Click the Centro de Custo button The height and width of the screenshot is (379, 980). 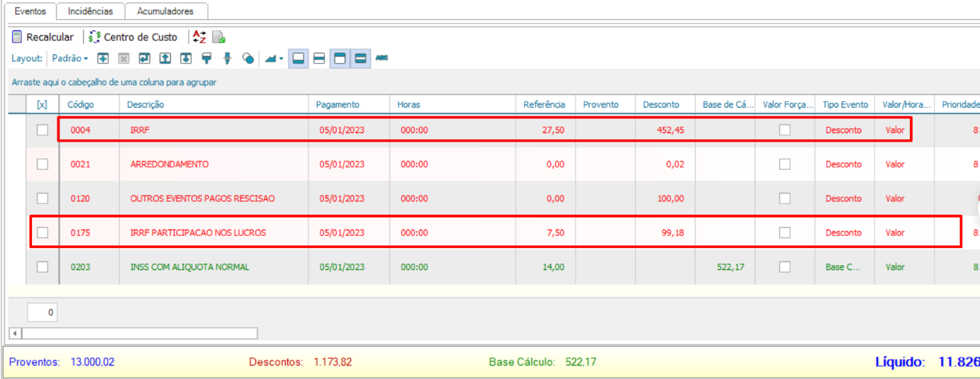point(133,37)
